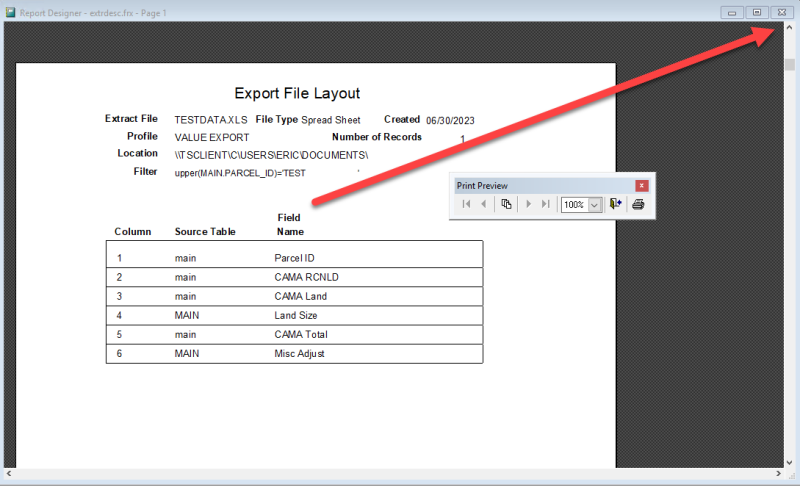This screenshot has height=487, width=800.
Task: Click the 'Parcel ID' field row
Action: [294, 258]
